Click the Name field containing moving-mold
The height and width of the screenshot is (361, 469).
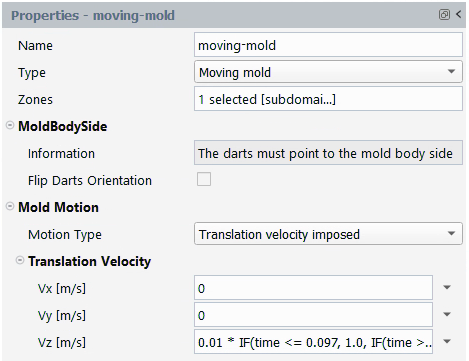(x=328, y=45)
